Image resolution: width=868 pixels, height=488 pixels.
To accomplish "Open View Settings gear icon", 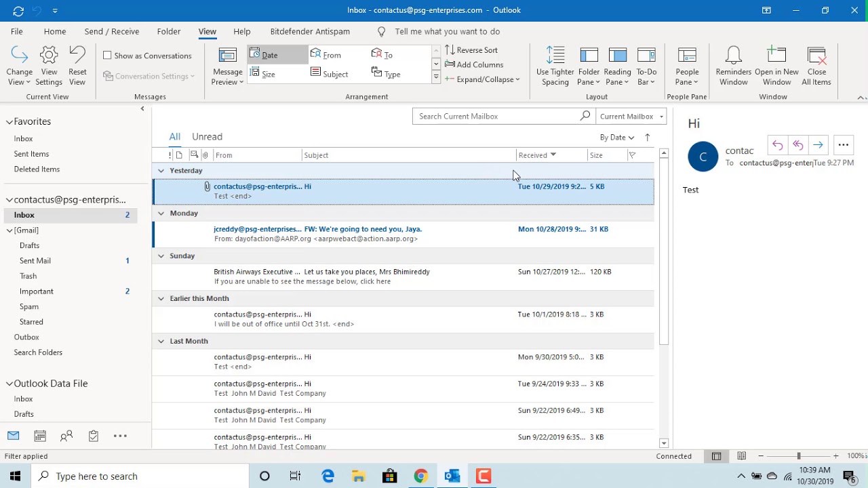I will click(49, 56).
